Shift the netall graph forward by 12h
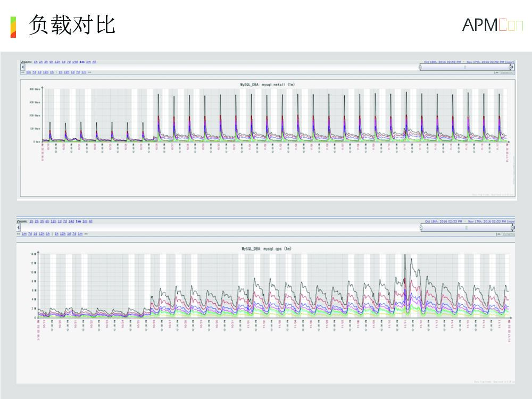Viewport: 532px width, 399px height. 66,72
